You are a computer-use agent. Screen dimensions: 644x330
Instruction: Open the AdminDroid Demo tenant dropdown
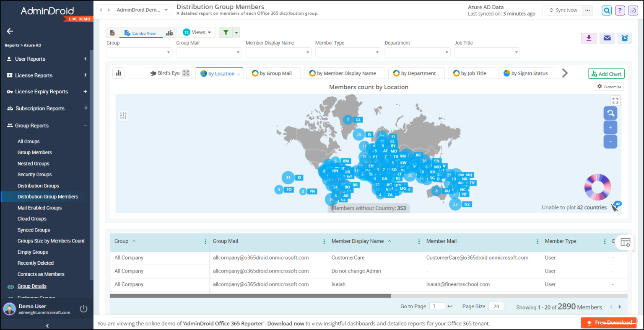pyautogui.click(x=143, y=10)
